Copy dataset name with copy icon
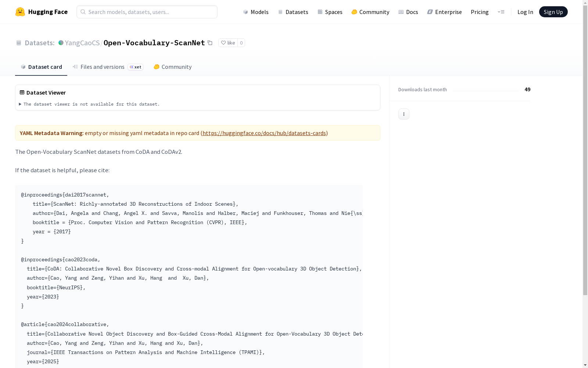588x368 pixels. coord(210,43)
